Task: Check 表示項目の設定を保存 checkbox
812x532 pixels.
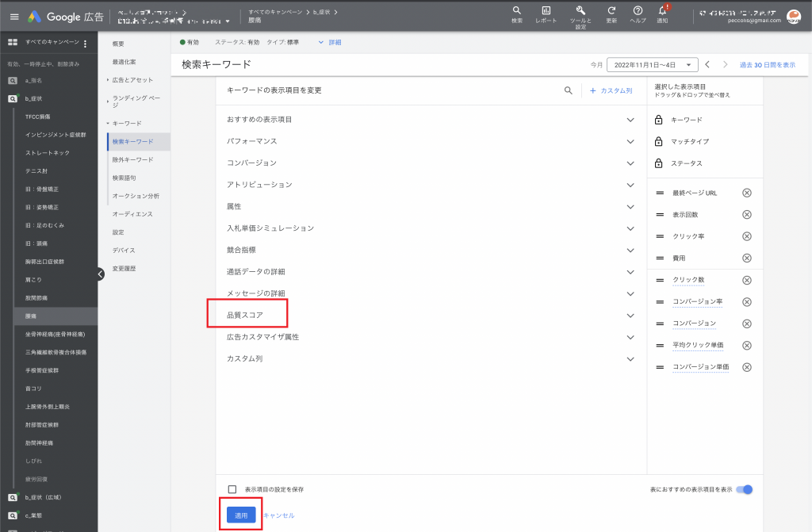Action: (x=232, y=489)
